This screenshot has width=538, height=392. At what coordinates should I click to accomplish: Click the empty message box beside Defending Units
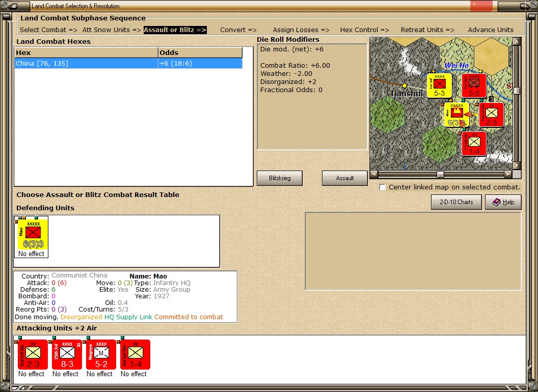pyautogui.click(x=413, y=251)
